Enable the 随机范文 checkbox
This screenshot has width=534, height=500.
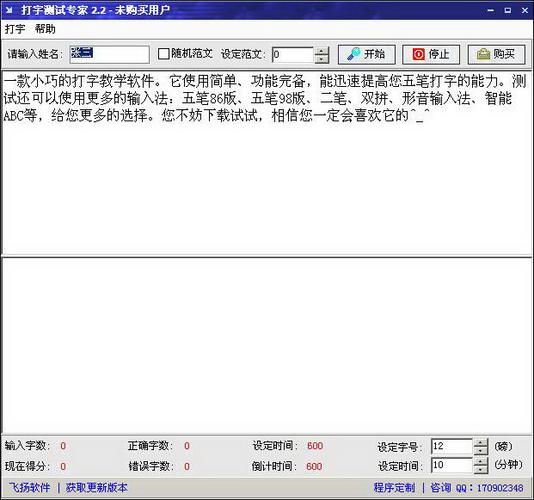point(164,54)
